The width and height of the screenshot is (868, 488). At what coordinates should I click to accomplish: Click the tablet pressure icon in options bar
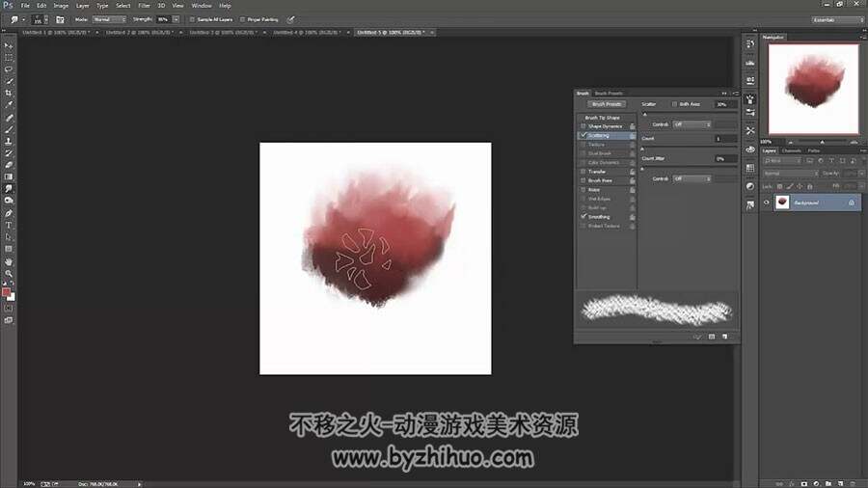[290, 19]
